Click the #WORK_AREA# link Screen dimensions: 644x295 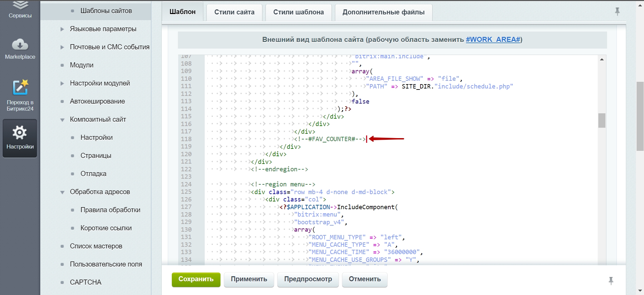[493, 40]
